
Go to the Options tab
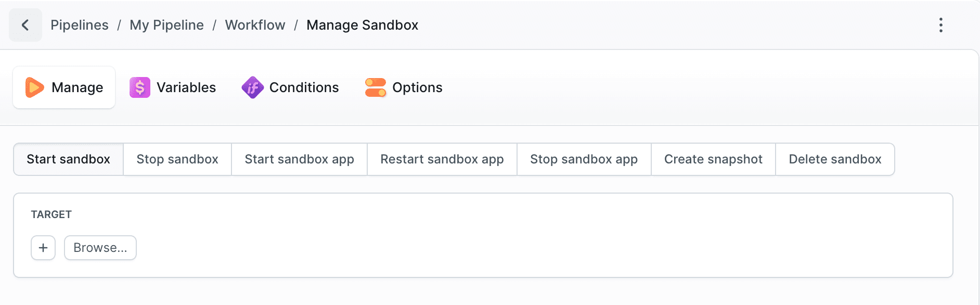[417, 87]
